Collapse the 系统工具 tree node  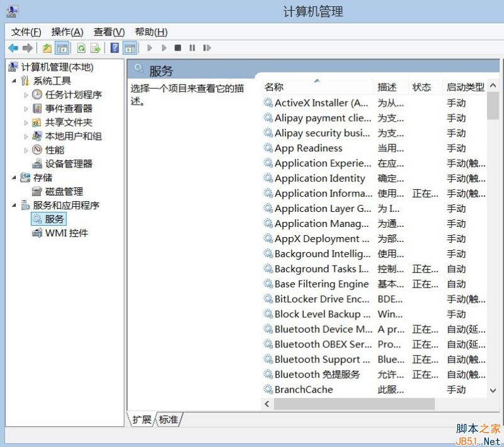pos(14,81)
